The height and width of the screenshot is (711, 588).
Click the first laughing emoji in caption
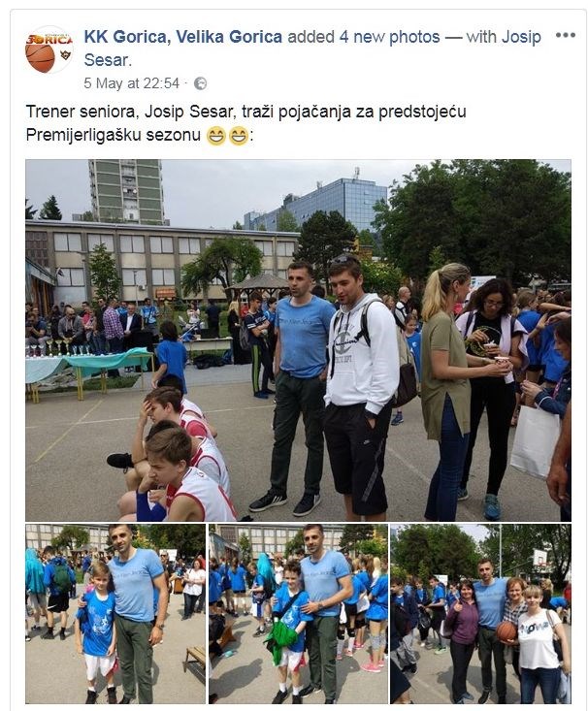pos(216,136)
